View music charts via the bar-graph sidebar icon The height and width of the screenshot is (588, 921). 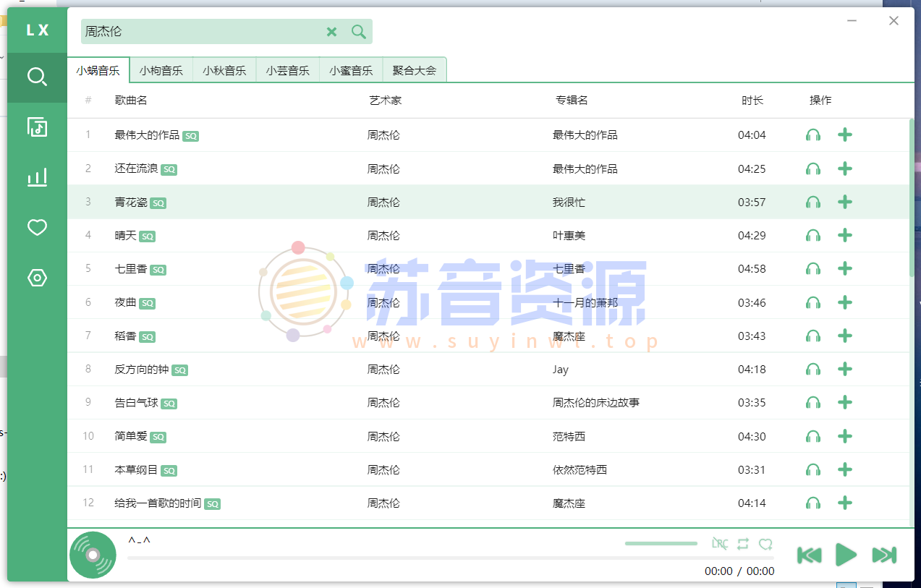point(37,177)
